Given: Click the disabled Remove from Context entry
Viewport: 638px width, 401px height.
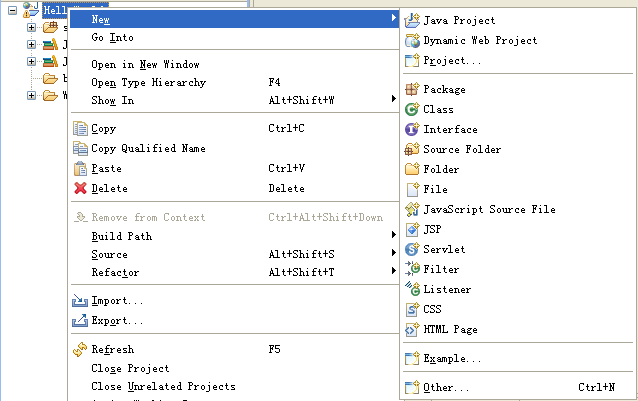Looking at the screenshot, I should tap(234, 218).
